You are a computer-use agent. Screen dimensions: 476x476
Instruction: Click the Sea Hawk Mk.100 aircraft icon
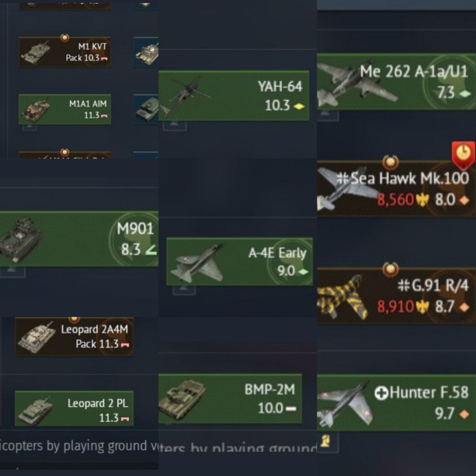coord(346,189)
